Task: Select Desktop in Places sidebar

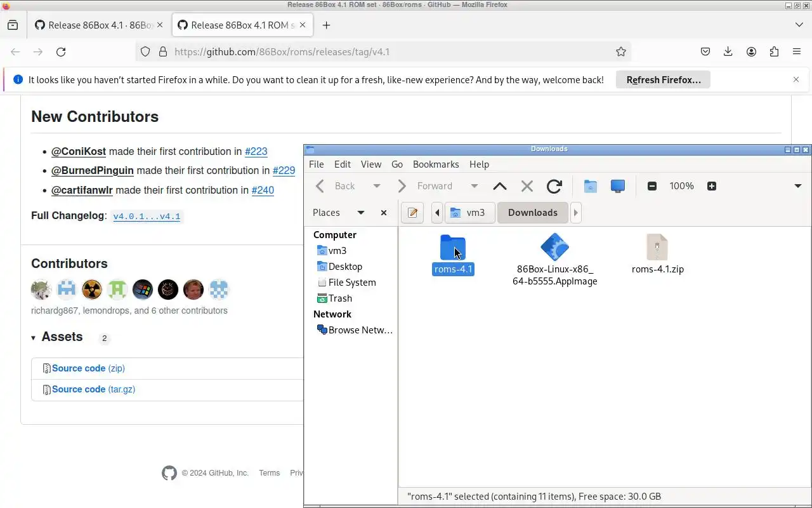Action: point(339,267)
